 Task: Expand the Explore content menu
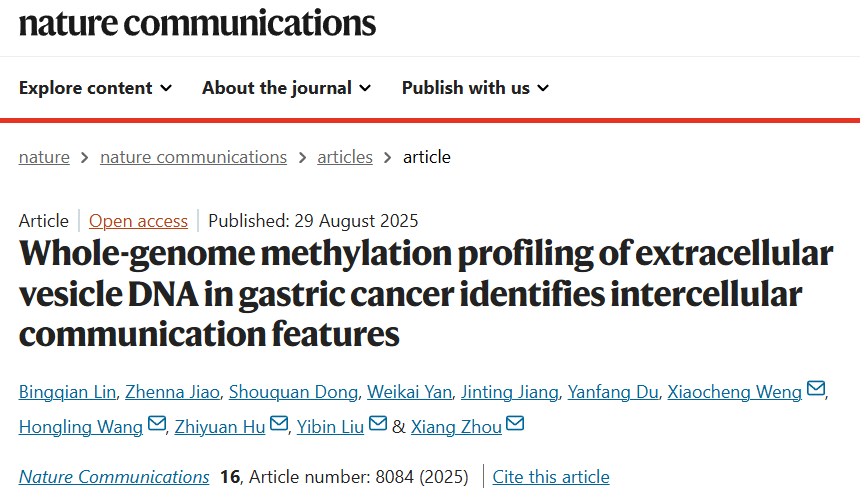[x=95, y=88]
